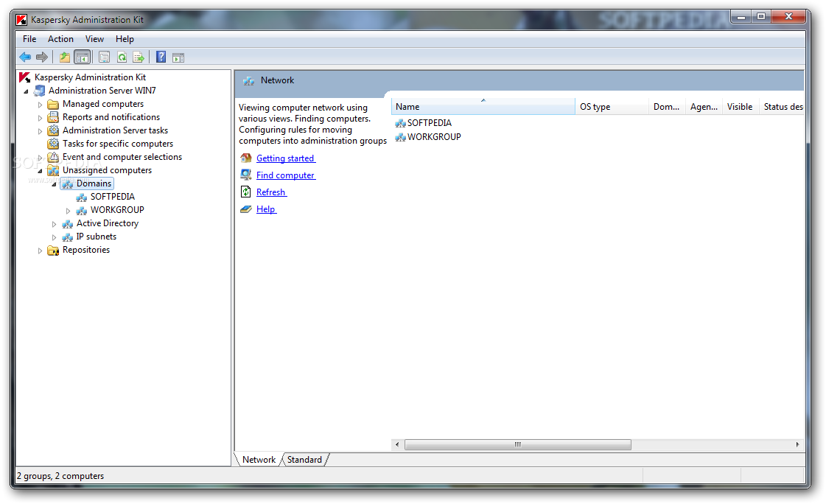This screenshot has height=504, width=826.
Task: Toggle the console tree pane button
Action: [83, 57]
